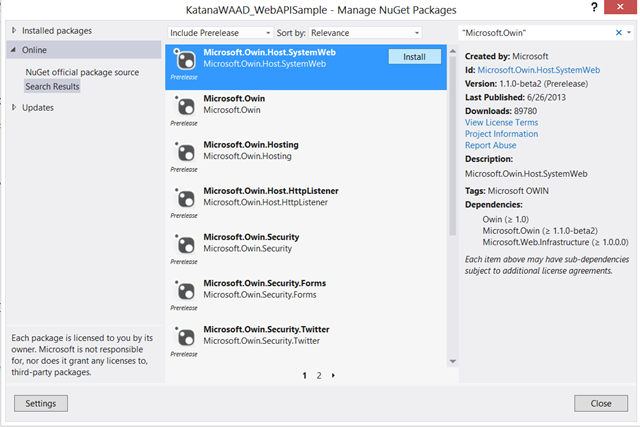
Task: Select the Microsoft.Owin.Security.Forms package title
Action: (x=265, y=283)
